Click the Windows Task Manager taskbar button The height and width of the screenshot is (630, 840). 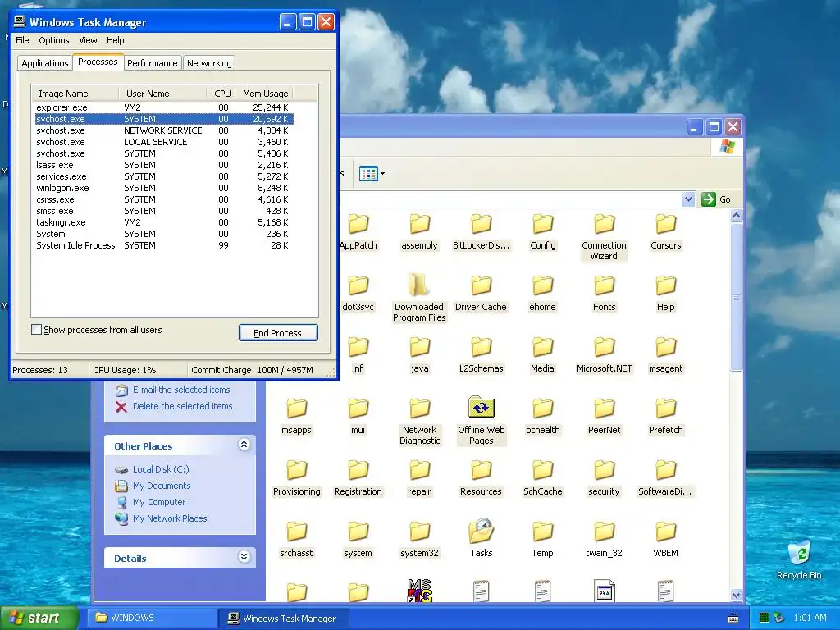tap(284, 619)
